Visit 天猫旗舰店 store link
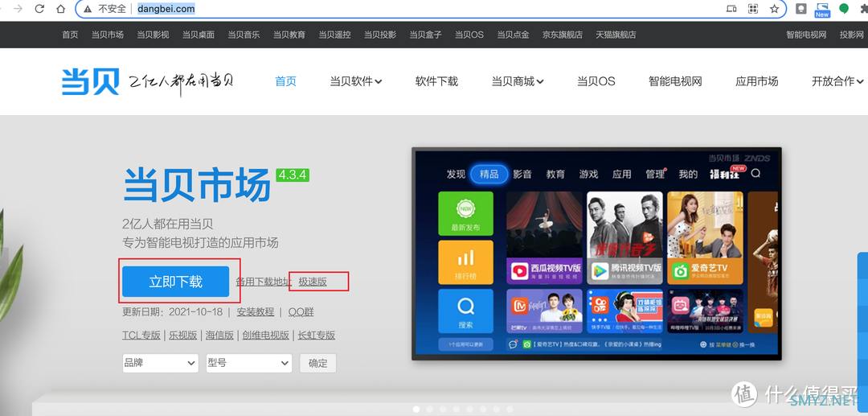Viewport: 868px width, 416px height. (x=616, y=35)
